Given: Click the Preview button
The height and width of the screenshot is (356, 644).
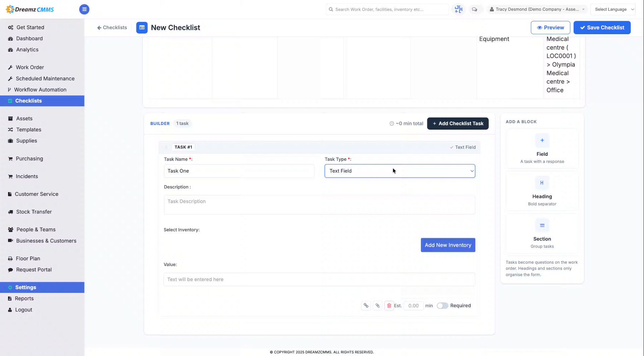Looking at the screenshot, I should click(x=550, y=28).
